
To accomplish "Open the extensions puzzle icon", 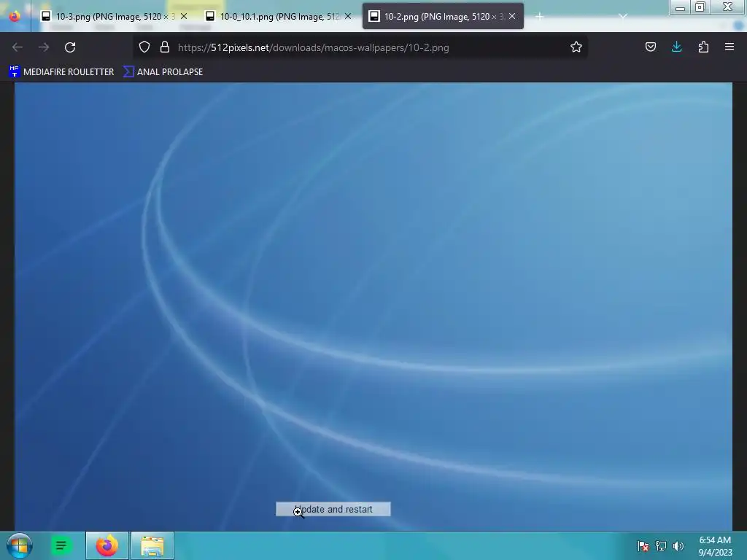I will (703, 47).
